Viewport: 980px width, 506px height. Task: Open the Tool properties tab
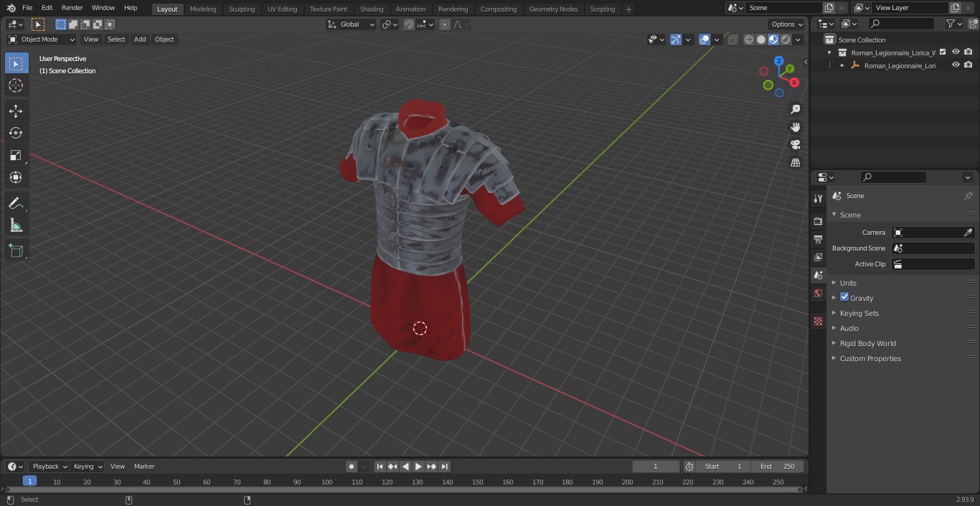tap(818, 198)
